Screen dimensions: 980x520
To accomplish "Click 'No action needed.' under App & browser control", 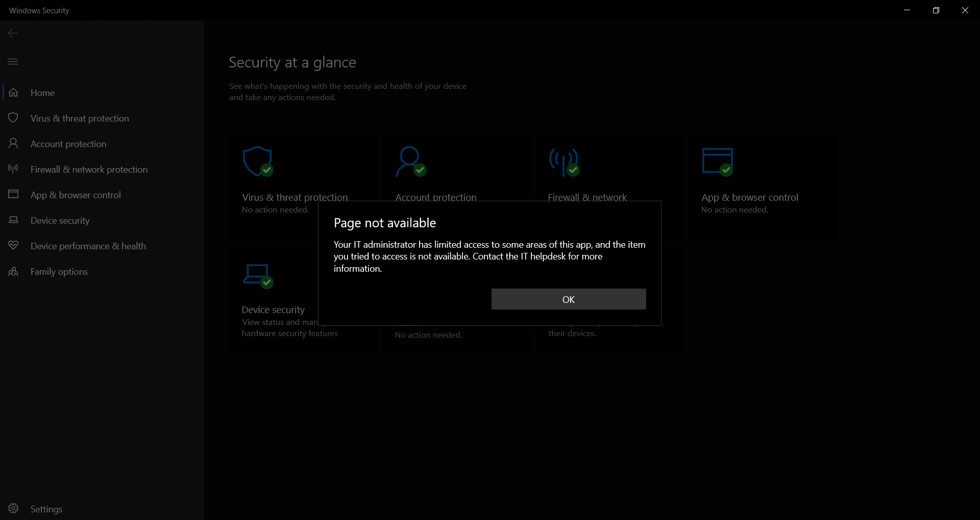I will click(x=734, y=210).
